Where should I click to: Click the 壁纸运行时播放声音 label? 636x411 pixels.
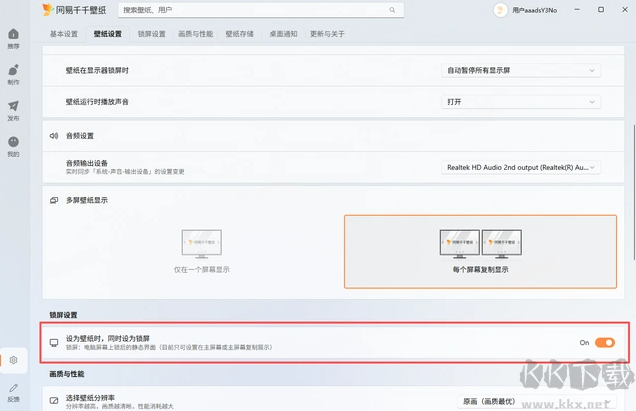coord(97,102)
